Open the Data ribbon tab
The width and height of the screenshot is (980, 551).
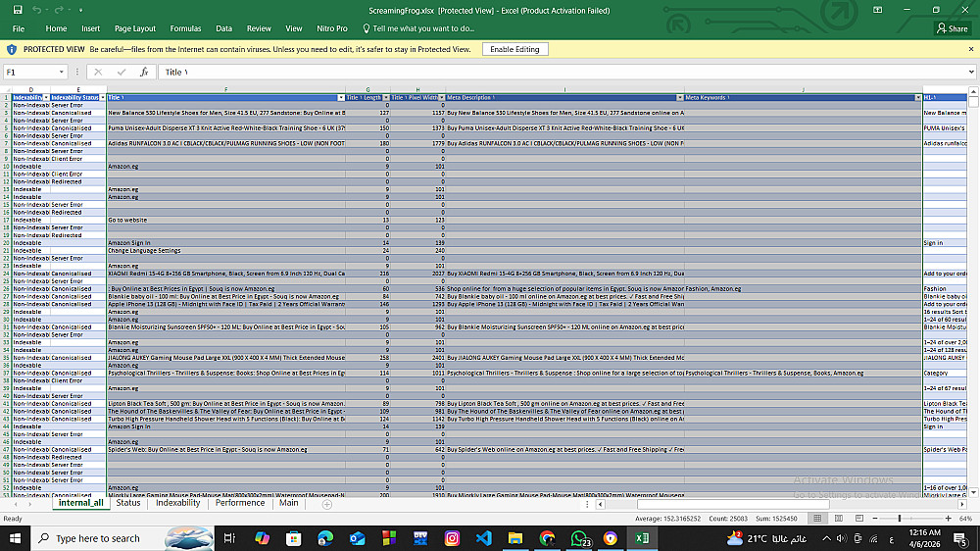click(x=223, y=28)
